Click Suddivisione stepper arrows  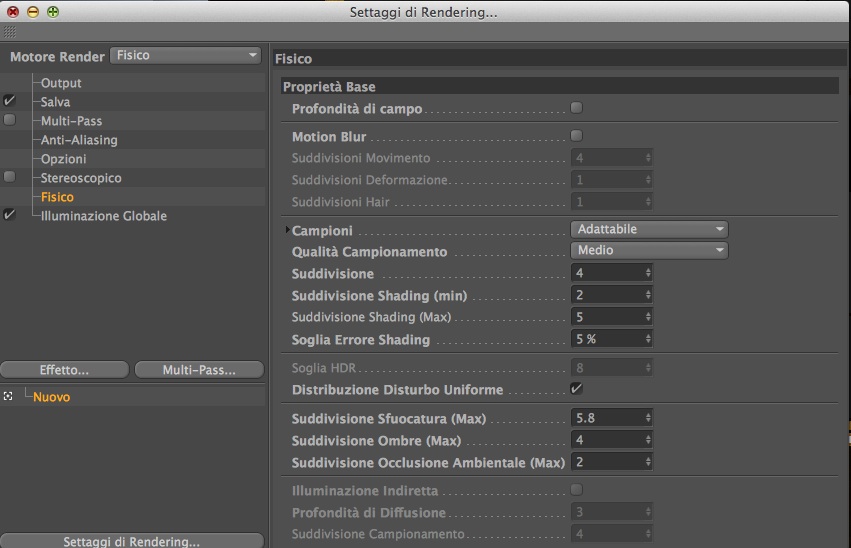point(649,273)
